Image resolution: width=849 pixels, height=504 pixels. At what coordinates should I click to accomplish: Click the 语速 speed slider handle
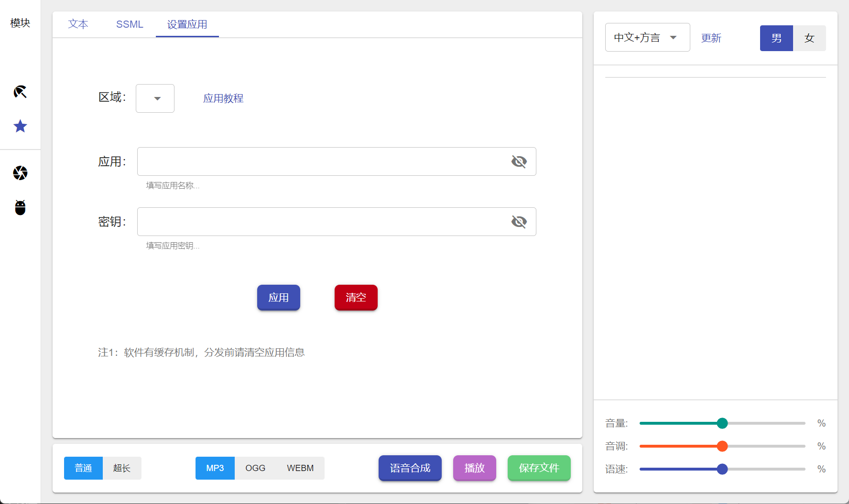coord(722,469)
